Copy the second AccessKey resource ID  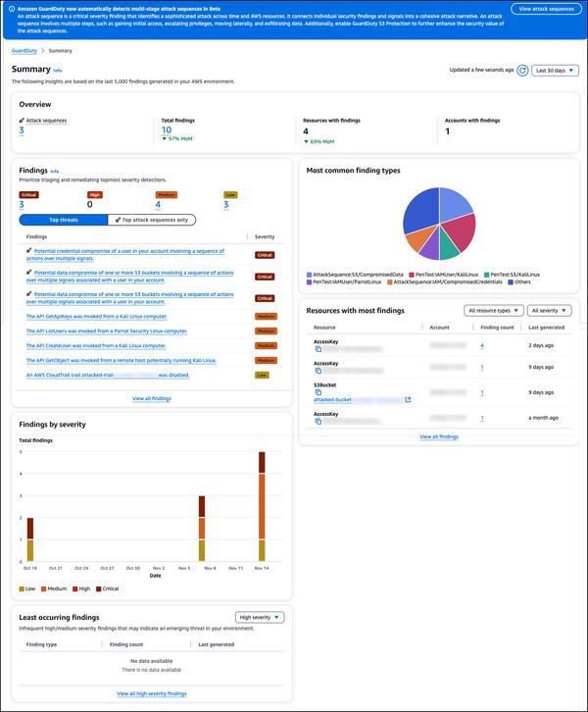(x=318, y=371)
